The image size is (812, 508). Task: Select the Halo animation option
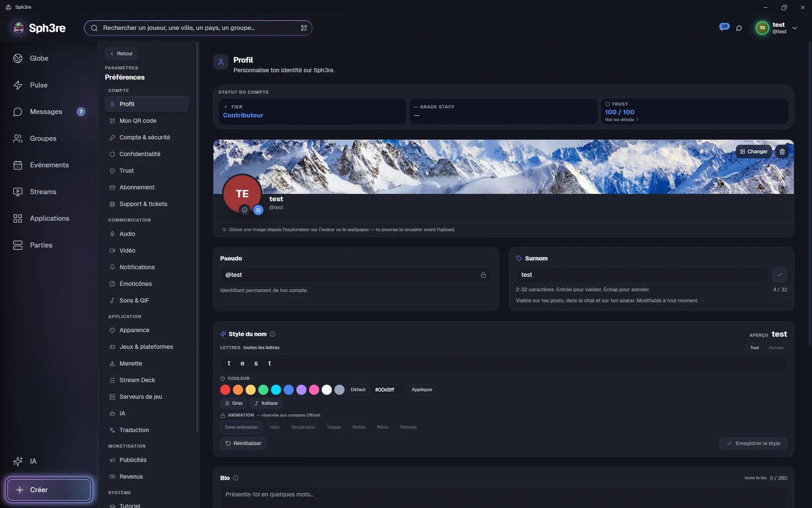(x=274, y=427)
